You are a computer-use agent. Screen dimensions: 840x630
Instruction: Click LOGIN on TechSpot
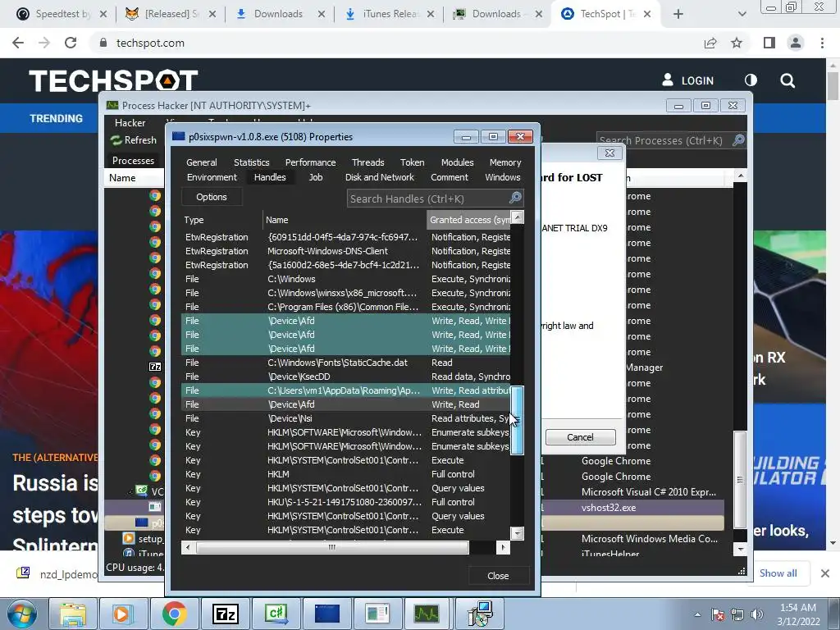688,80
